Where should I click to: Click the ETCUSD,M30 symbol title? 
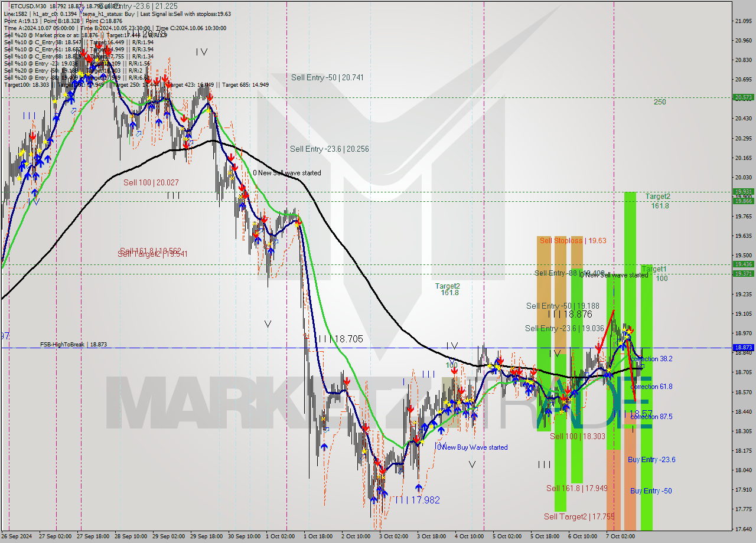point(28,6)
